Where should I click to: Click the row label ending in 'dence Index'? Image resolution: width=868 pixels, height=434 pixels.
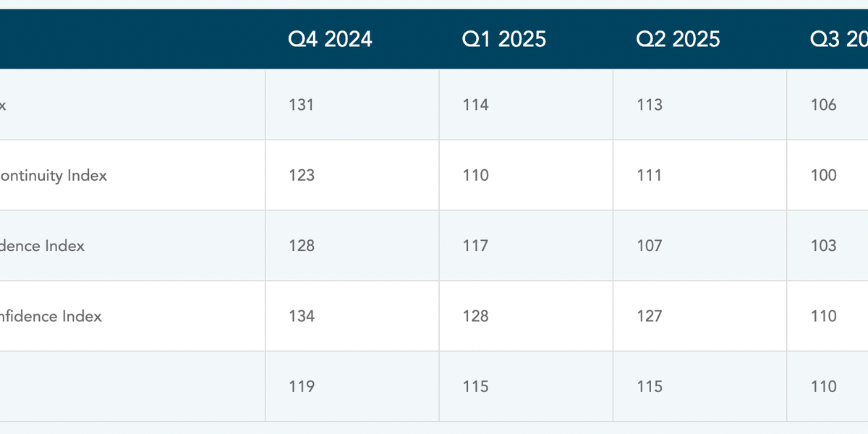tap(42, 246)
